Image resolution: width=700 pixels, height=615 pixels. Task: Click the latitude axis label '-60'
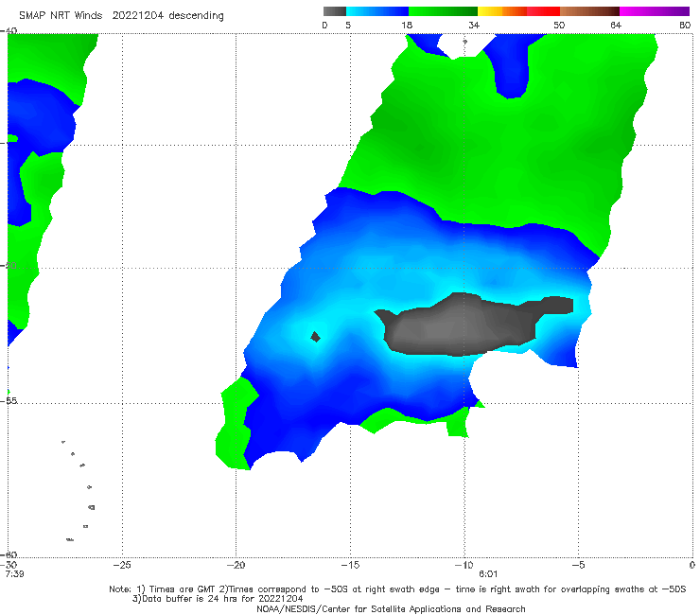point(9,554)
